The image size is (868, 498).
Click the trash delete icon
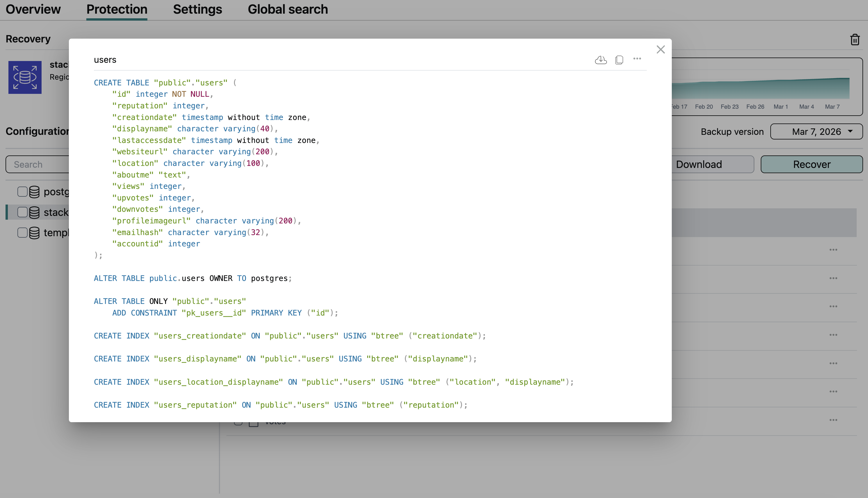855,39
